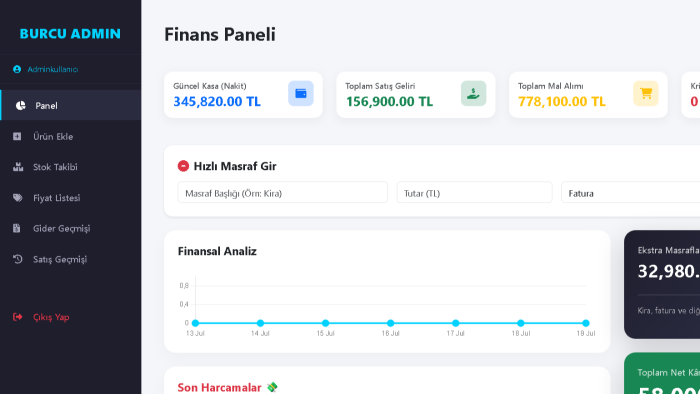Click the Satış Geçmişi history icon
Screen dimensions: 700x394
17,259
